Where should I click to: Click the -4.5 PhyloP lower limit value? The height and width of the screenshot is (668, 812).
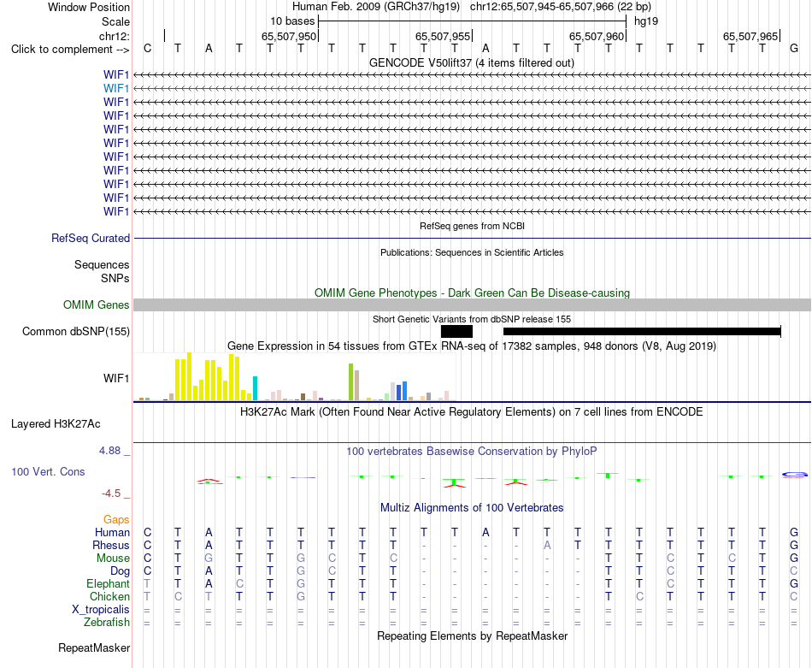click(x=111, y=494)
